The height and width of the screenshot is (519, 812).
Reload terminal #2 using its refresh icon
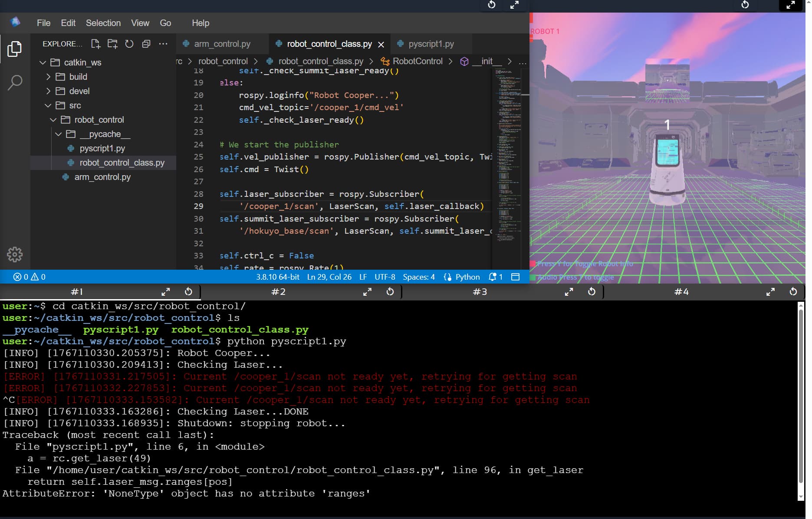(390, 292)
